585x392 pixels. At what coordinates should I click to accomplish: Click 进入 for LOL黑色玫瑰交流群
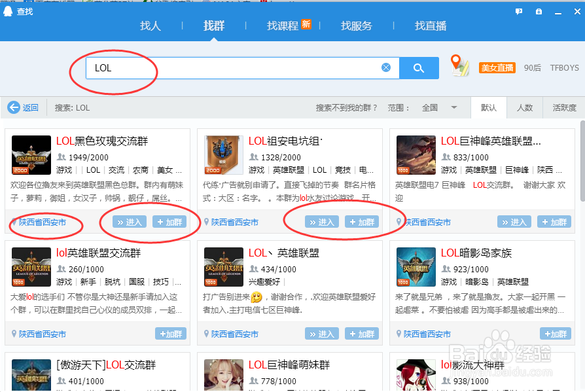pyautogui.click(x=130, y=222)
